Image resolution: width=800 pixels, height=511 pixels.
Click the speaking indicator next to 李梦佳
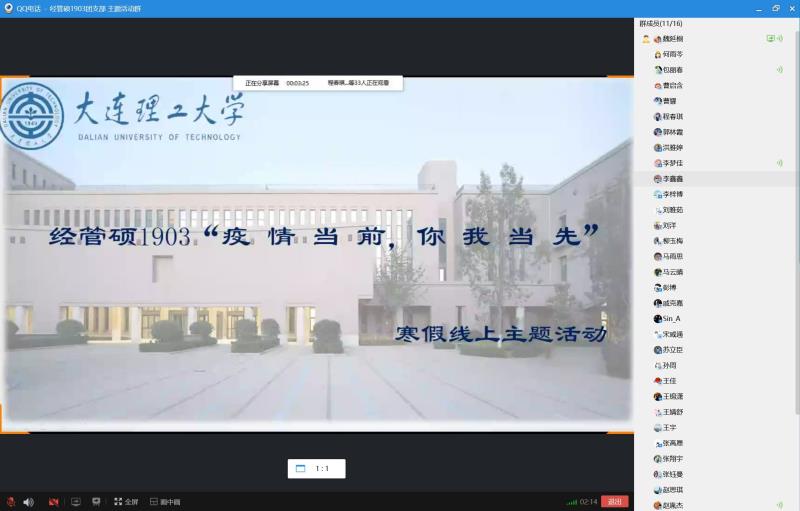click(x=779, y=163)
